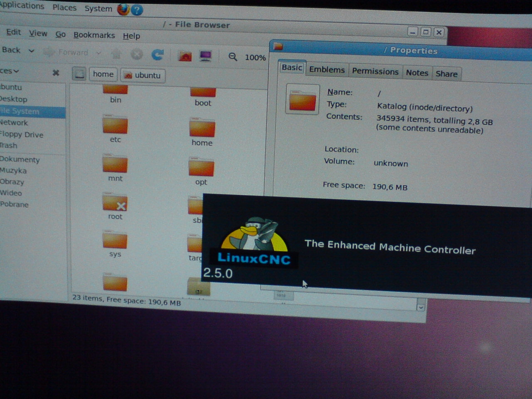Click the LinuxCNC splash logo

click(x=254, y=242)
